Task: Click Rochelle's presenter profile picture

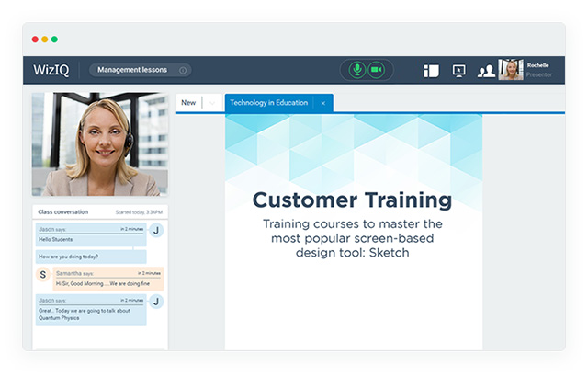Action: 510,70
